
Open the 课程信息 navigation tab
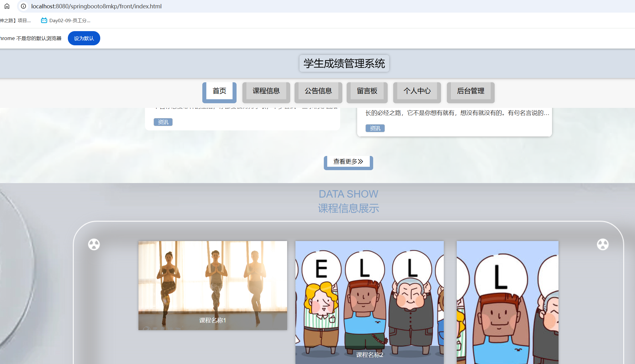[266, 91]
